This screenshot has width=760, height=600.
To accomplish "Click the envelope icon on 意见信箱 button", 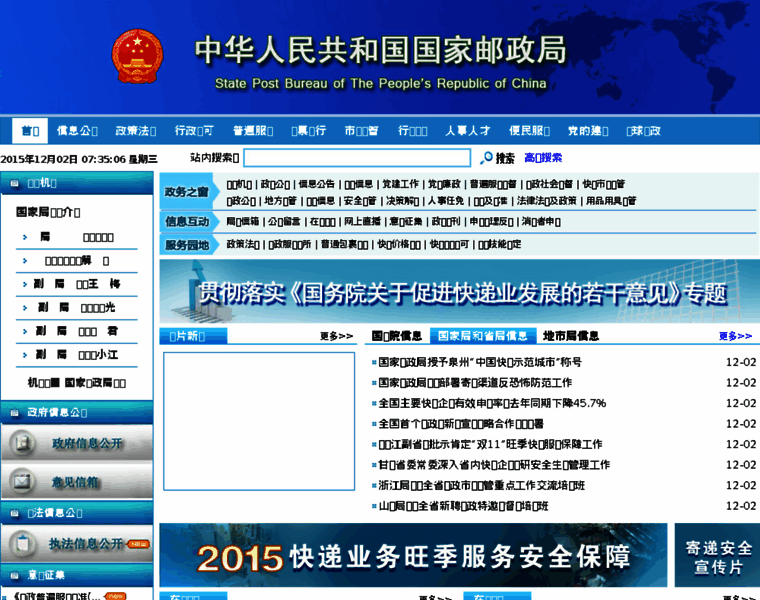I will (x=22, y=481).
